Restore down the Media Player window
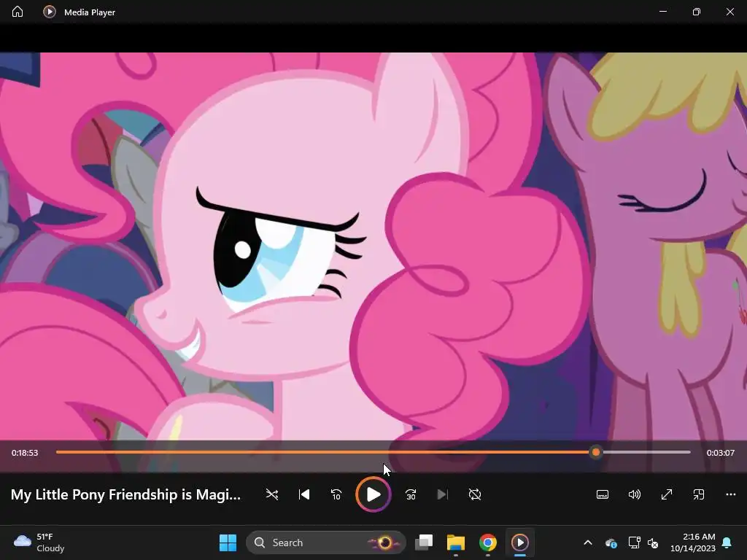The width and height of the screenshot is (747, 560). [697, 12]
